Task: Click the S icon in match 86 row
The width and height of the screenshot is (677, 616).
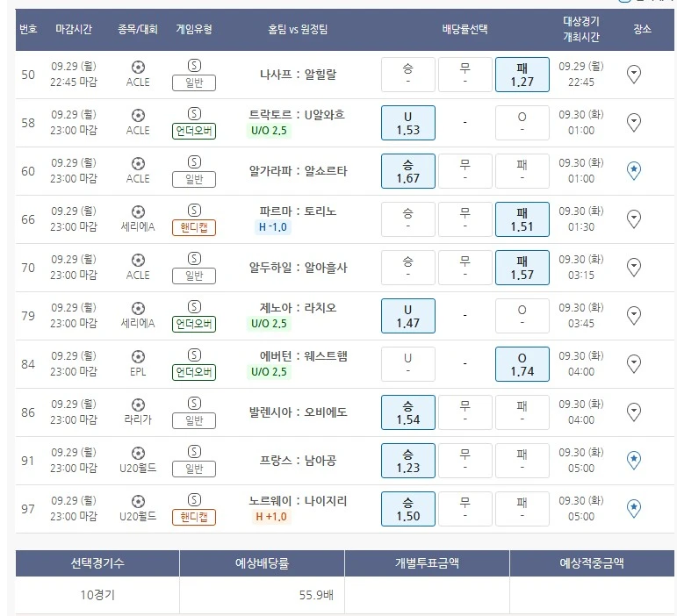Action: coord(194,403)
